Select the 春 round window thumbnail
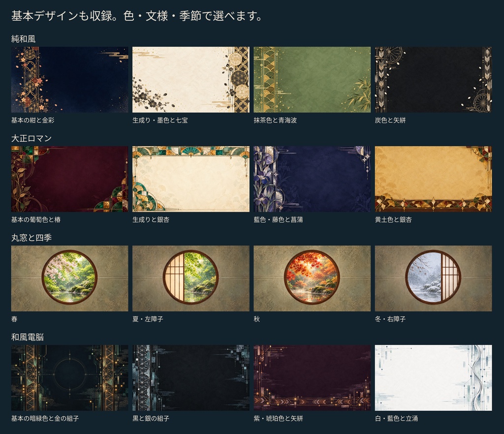This screenshot has width=504, height=434. 69,279
